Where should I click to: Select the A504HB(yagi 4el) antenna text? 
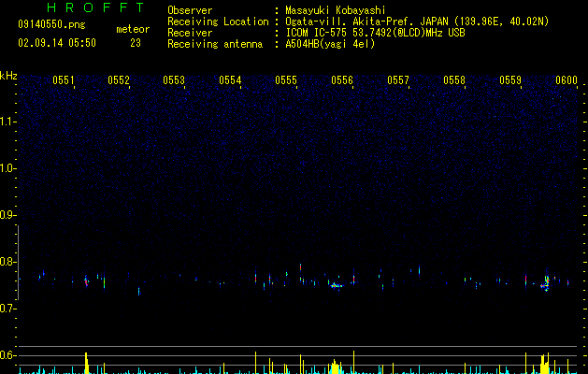point(330,44)
